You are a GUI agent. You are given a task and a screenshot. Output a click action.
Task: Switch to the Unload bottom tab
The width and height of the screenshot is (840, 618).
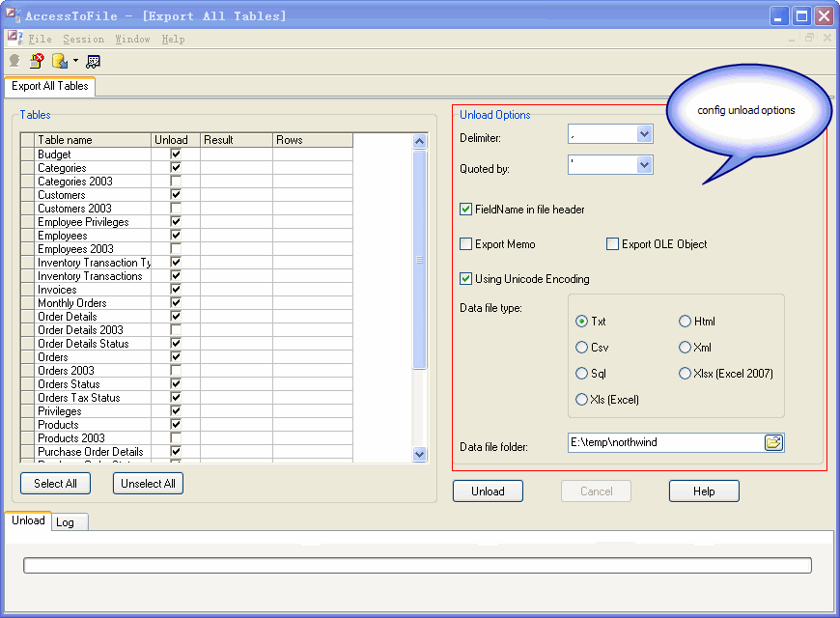pos(28,520)
